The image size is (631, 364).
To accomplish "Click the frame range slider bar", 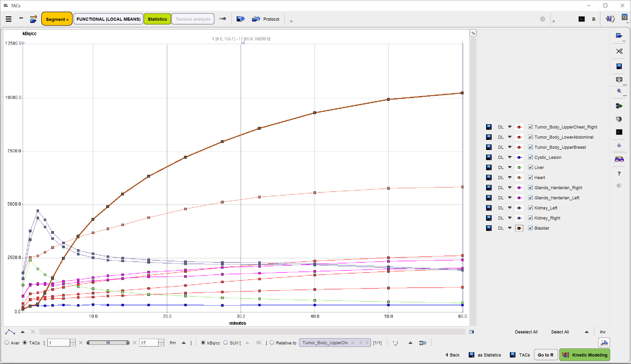I will pos(108,343).
